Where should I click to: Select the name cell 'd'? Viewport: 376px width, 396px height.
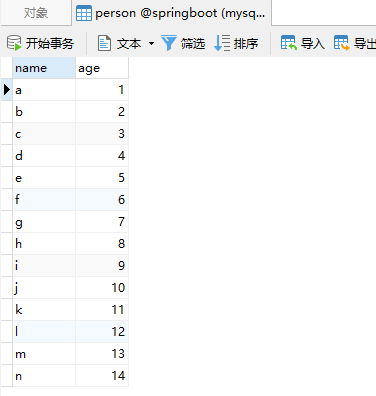pyautogui.click(x=44, y=156)
